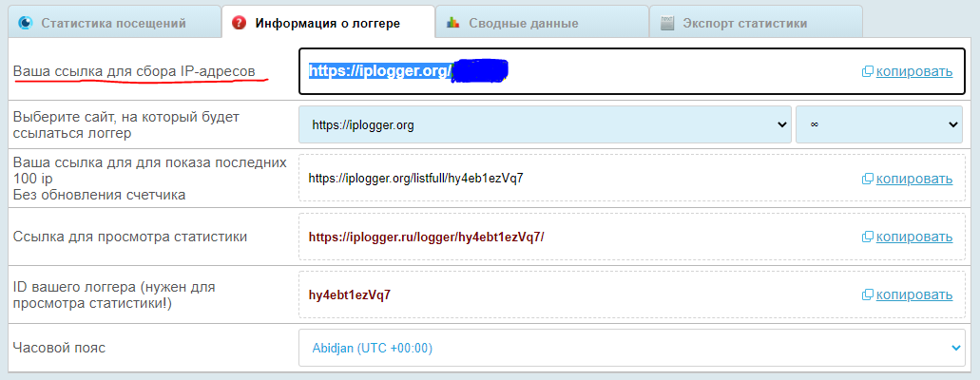Open the Сводные данные tab
Screen dimensions: 980x380
[x=541, y=23]
